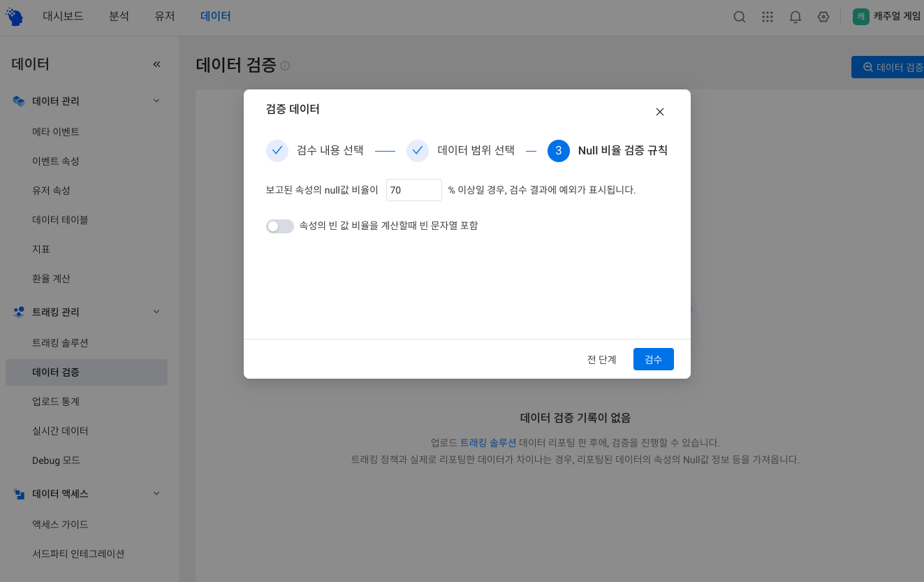Collapse the 데이터 관리 section

156,101
